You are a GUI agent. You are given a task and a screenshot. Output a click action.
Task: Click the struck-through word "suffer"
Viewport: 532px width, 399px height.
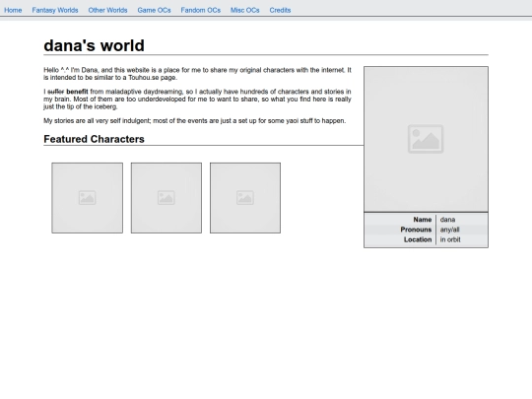(x=55, y=92)
